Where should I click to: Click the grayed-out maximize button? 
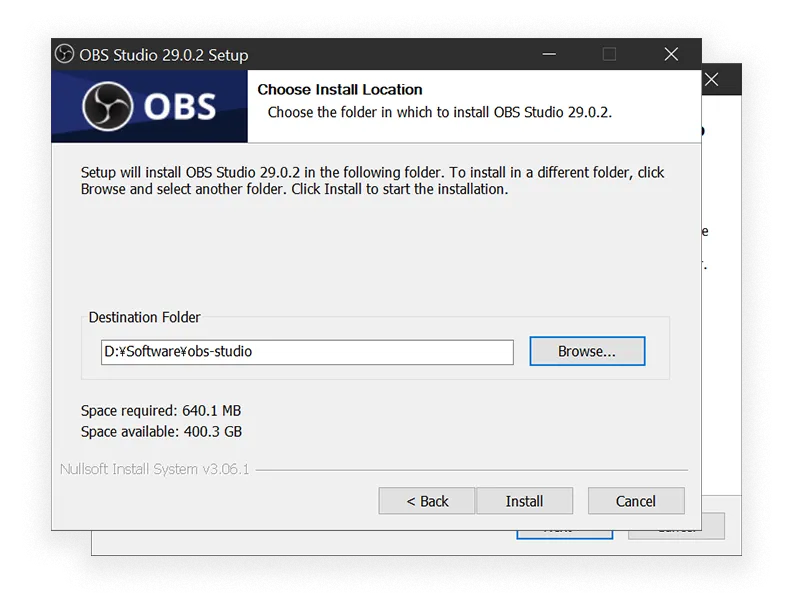pyautogui.click(x=609, y=54)
